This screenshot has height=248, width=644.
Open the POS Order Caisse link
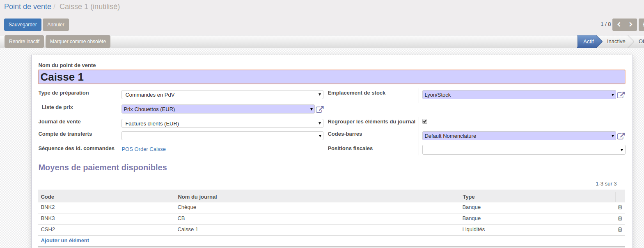coord(144,149)
